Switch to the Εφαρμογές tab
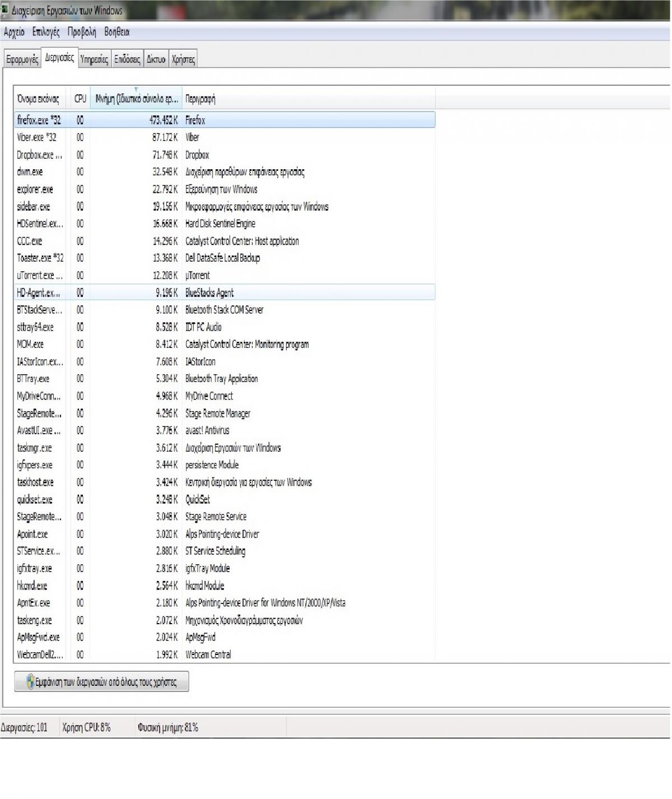This screenshot has width=672, height=799. tap(22, 59)
